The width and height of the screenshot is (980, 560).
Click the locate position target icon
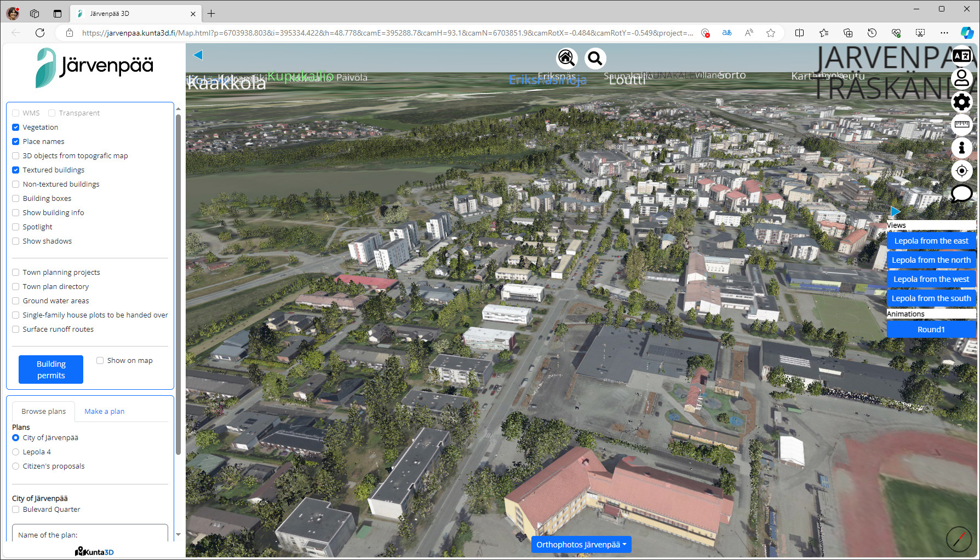(x=961, y=171)
